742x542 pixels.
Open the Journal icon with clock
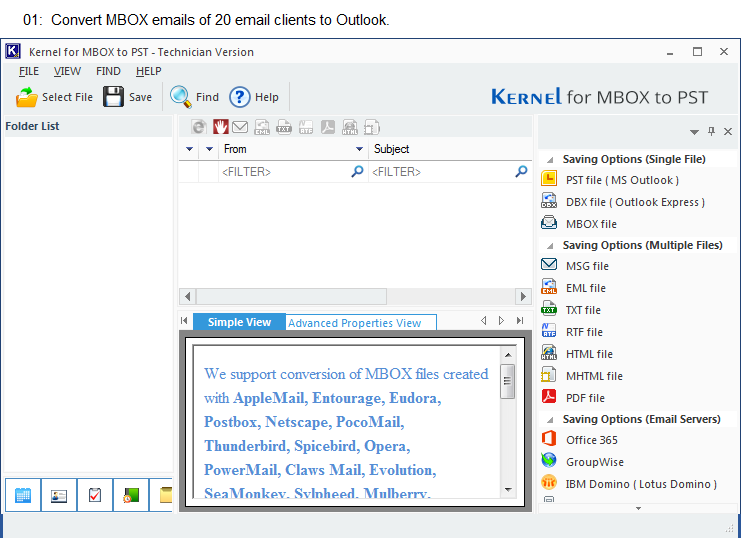[x=131, y=496]
